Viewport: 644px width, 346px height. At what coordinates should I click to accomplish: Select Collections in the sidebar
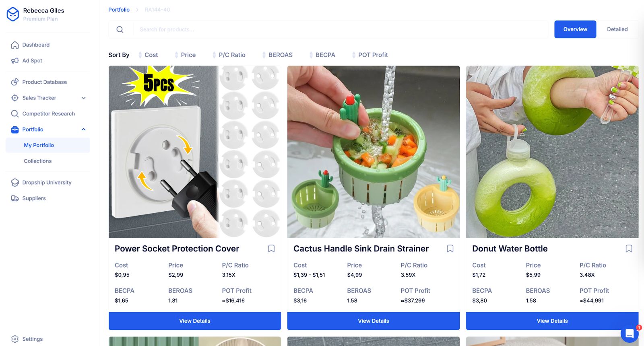(x=38, y=161)
